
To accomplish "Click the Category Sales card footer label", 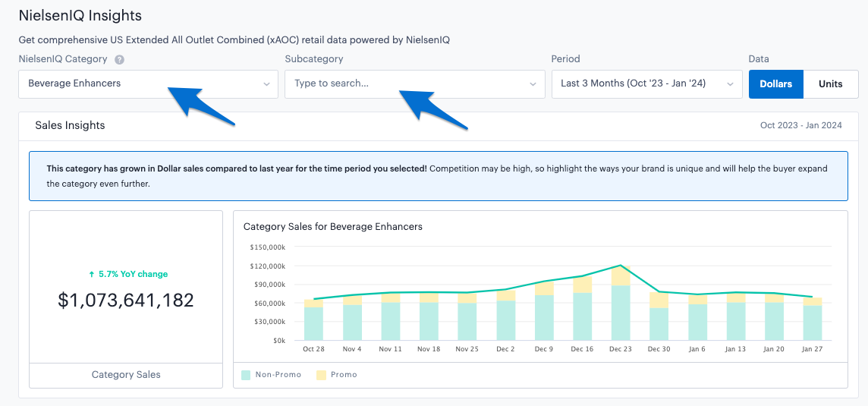I will 126,375.
